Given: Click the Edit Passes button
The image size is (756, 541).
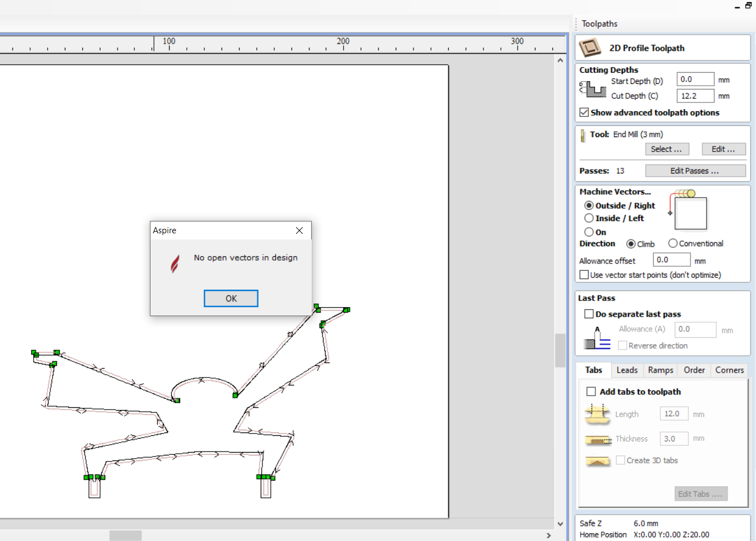Looking at the screenshot, I should point(694,171).
